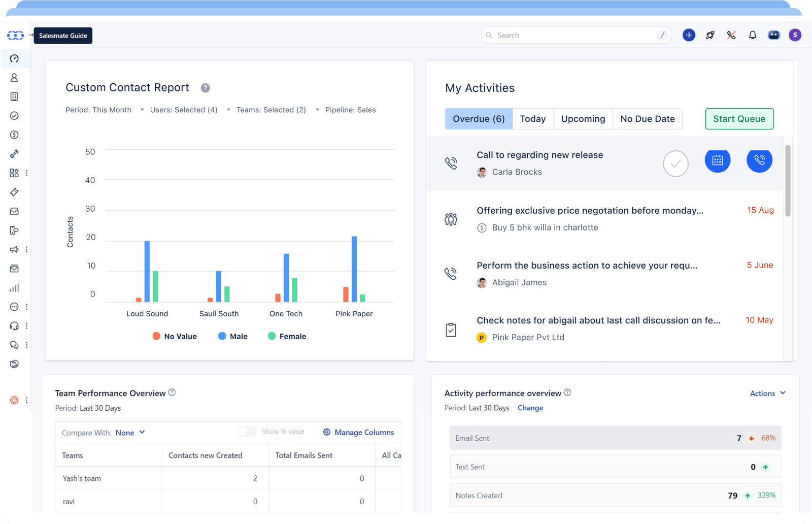
Task: Open Deals via sidebar dollar icon
Action: (14, 135)
